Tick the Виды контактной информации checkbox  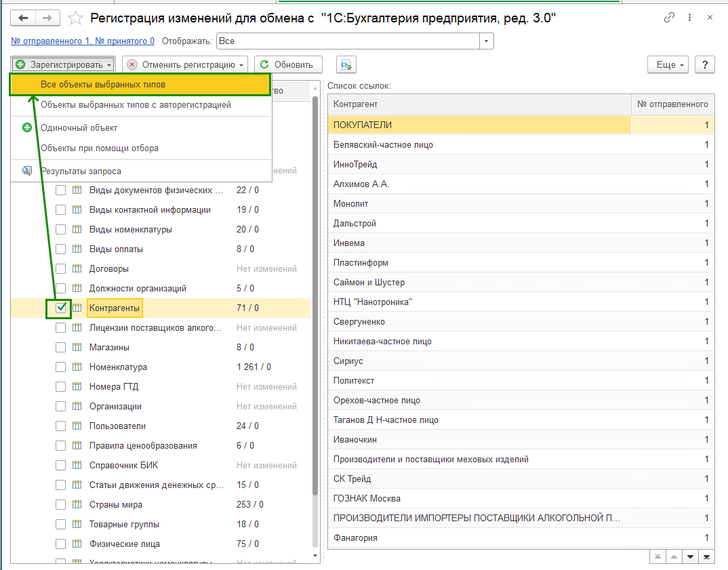pyautogui.click(x=60, y=210)
